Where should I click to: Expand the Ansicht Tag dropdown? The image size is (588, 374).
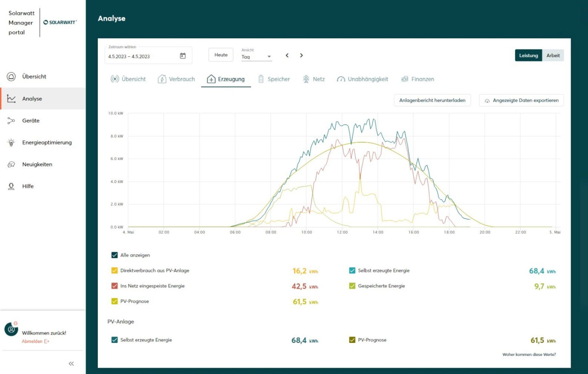[x=257, y=57]
